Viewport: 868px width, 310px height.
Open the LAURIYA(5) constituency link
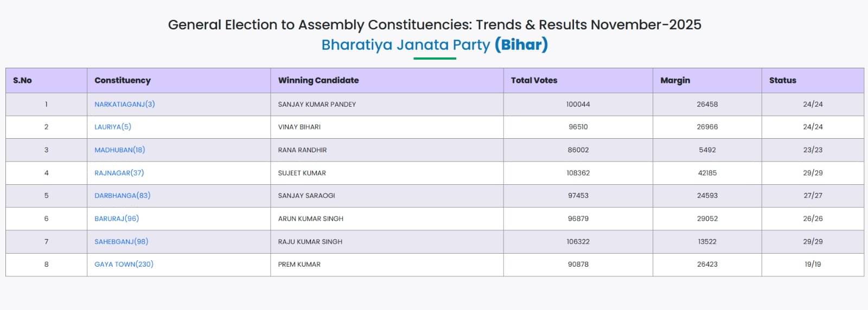(x=113, y=127)
